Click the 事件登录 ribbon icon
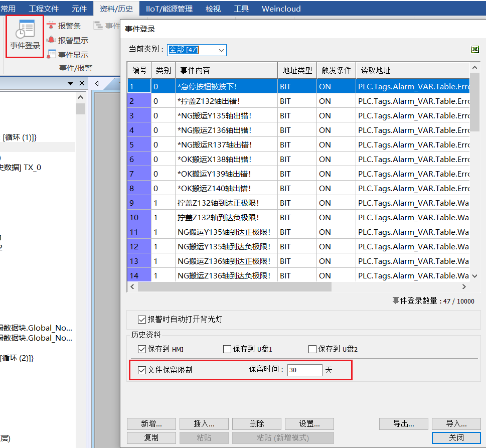Screen dimensions: 486x448 pyautogui.click(x=25, y=30)
